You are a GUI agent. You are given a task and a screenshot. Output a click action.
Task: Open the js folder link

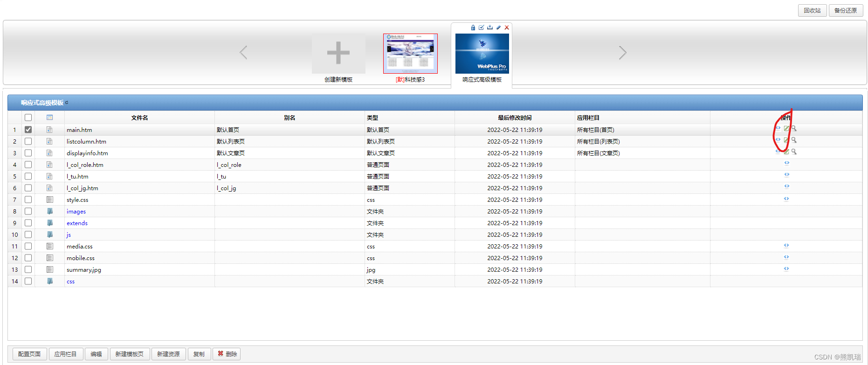pos(69,234)
